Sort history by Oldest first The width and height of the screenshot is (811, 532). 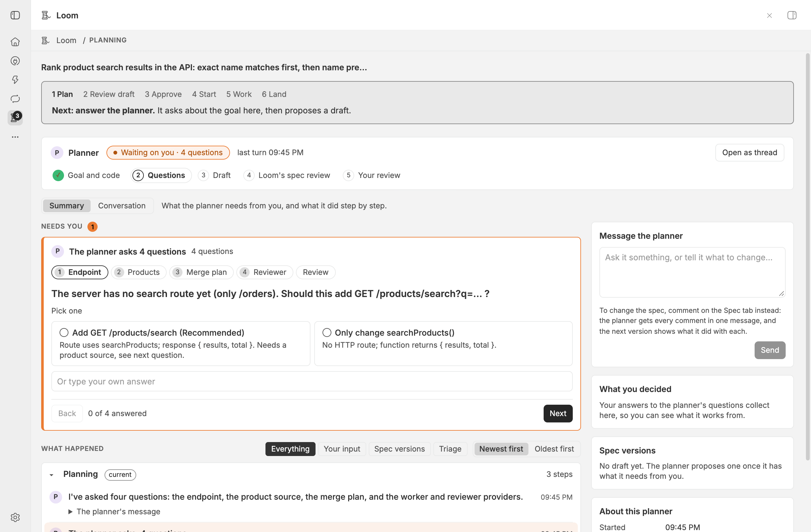click(x=554, y=448)
